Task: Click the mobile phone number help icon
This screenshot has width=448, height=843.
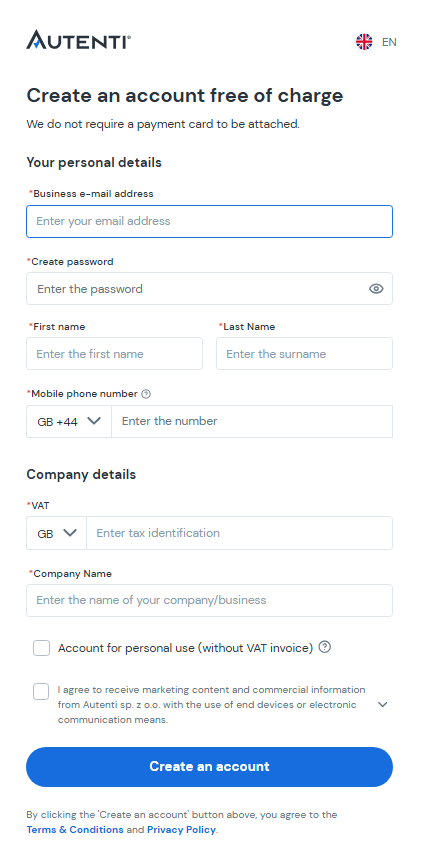Action: [146, 394]
